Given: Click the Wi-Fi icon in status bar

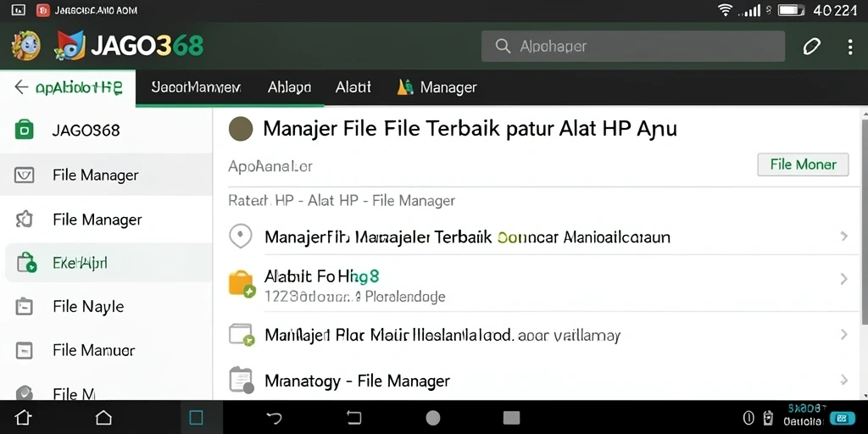Looking at the screenshot, I should (726, 10).
